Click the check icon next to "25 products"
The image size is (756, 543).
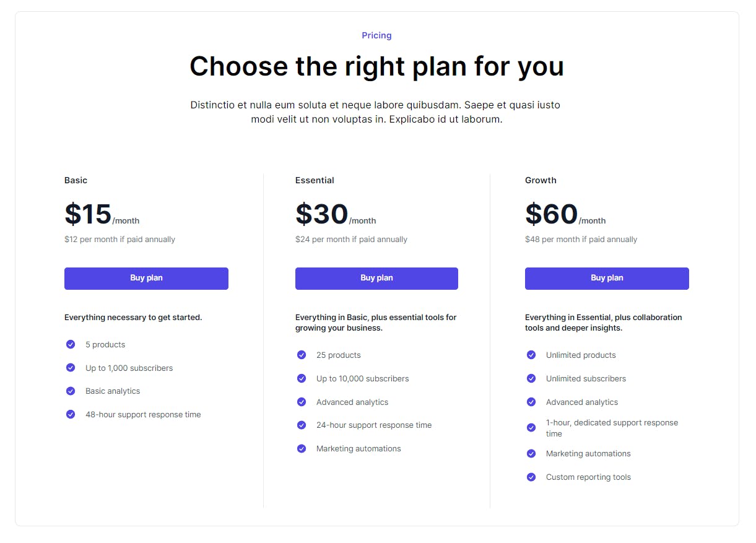[302, 355]
